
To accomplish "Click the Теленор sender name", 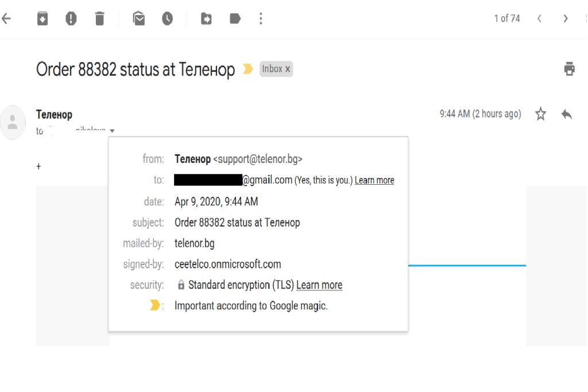I will (x=54, y=114).
